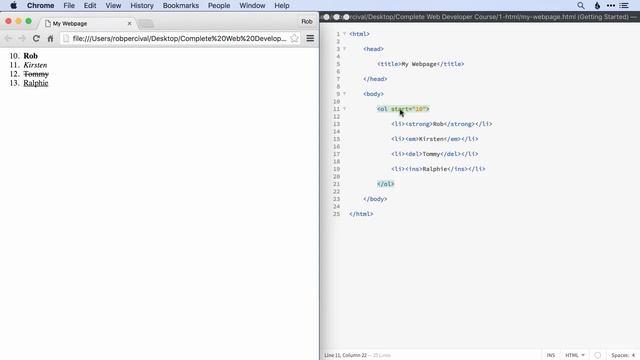
Task: Click the ol start="10" code line
Action: tap(403, 109)
